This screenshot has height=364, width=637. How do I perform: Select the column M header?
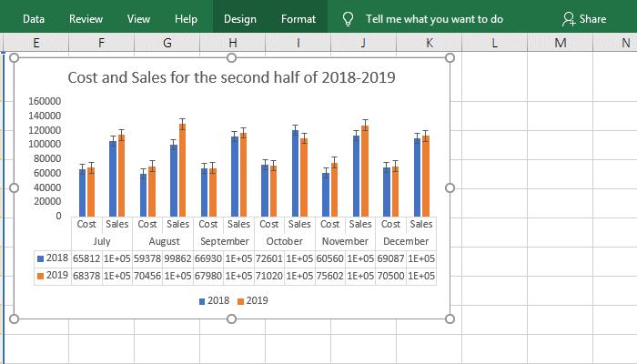560,43
